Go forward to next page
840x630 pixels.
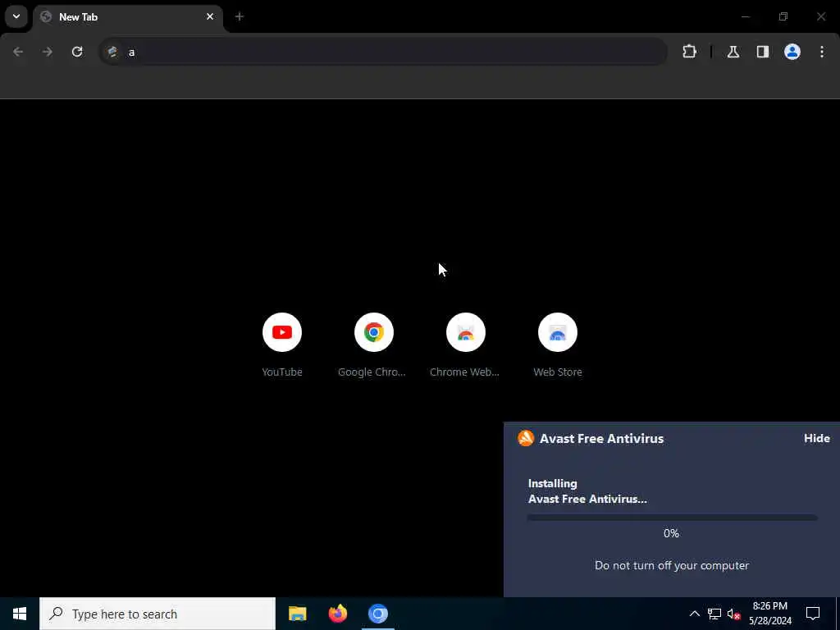coord(48,52)
